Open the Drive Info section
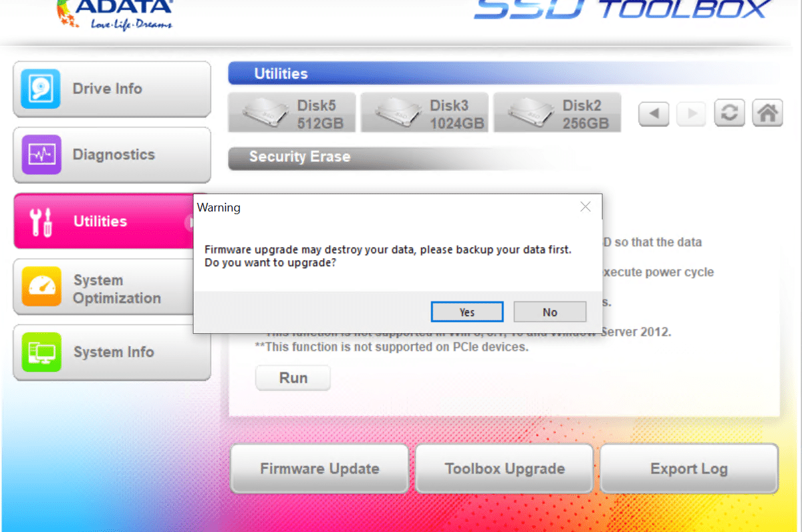This screenshot has height=532, width=802. pyautogui.click(x=112, y=89)
